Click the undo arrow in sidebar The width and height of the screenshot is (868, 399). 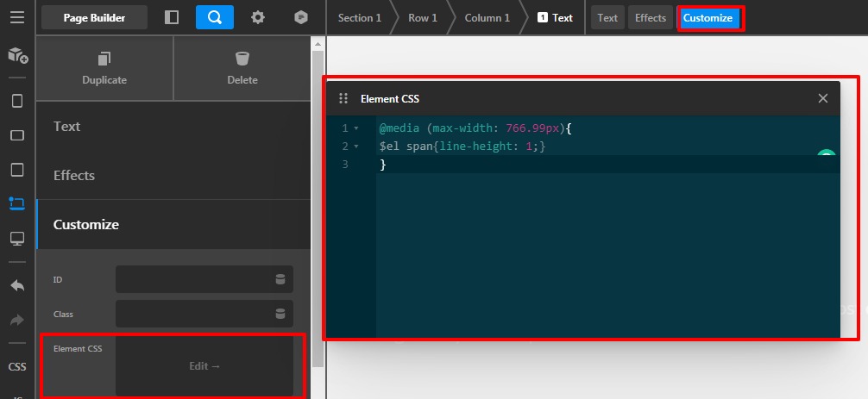coord(16,285)
